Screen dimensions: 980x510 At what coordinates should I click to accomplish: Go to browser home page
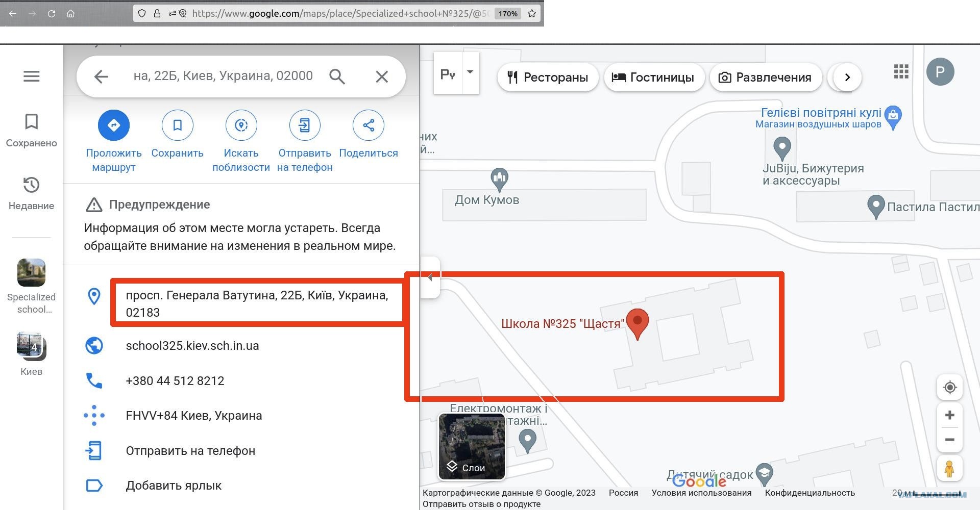click(71, 14)
